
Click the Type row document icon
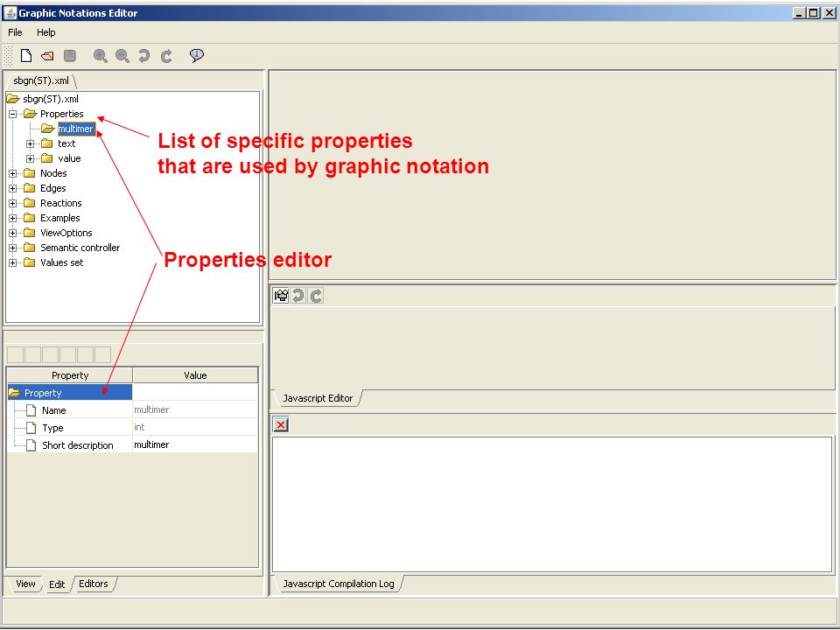(x=31, y=428)
